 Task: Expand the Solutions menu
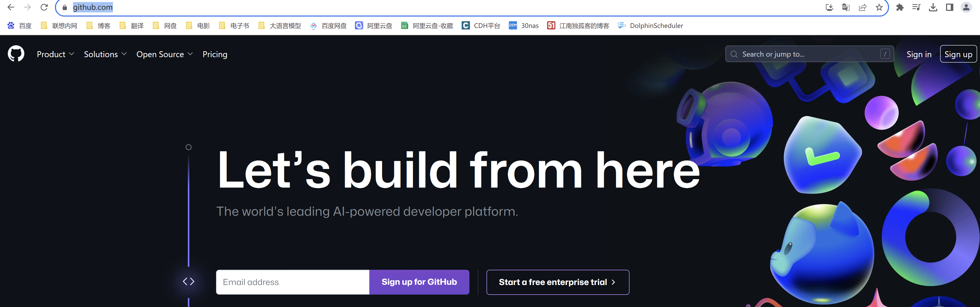coord(105,54)
